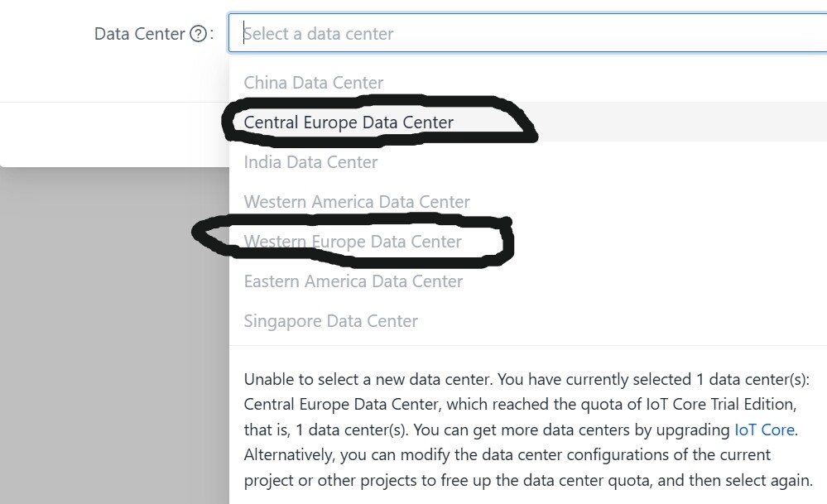Click the help icon beside Data Center
The image size is (827, 504).
click(198, 34)
